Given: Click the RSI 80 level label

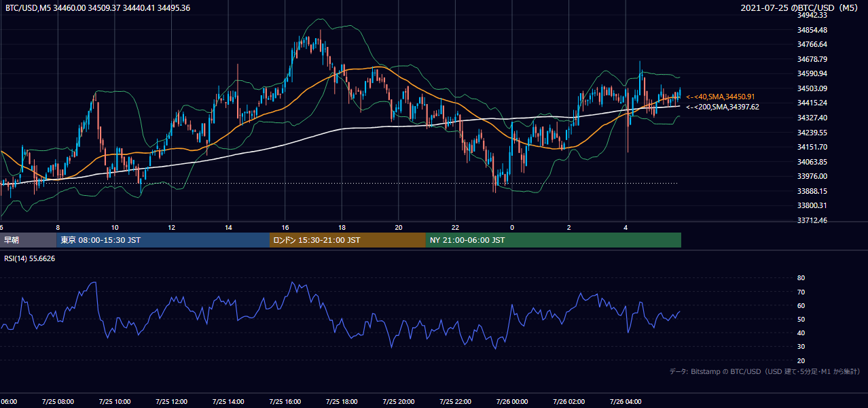Looking at the screenshot, I should coord(801,278).
